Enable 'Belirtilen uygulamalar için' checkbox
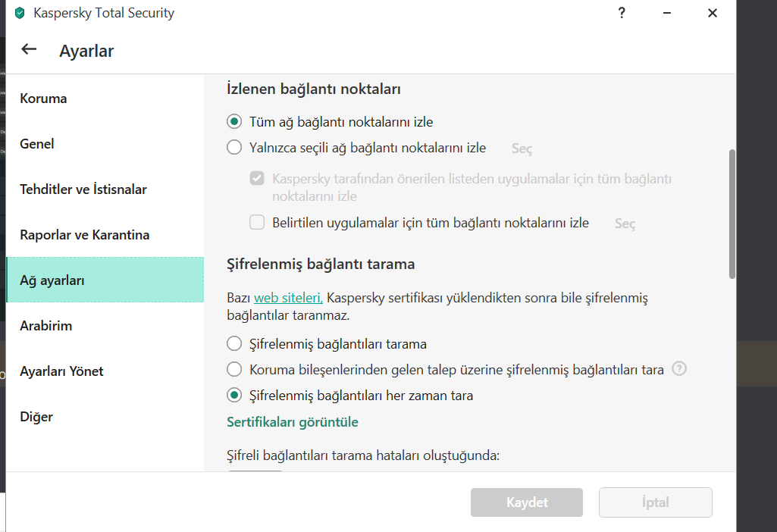The image size is (777, 532). pyautogui.click(x=257, y=222)
